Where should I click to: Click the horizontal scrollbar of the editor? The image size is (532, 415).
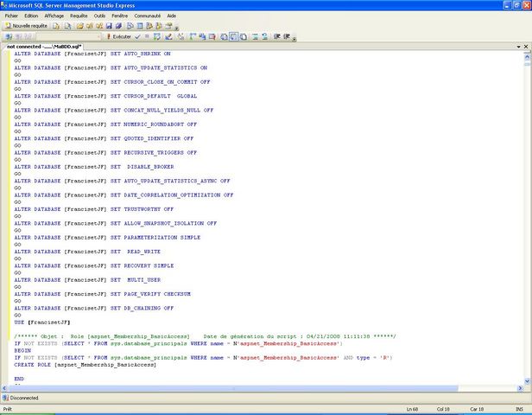click(x=259, y=388)
